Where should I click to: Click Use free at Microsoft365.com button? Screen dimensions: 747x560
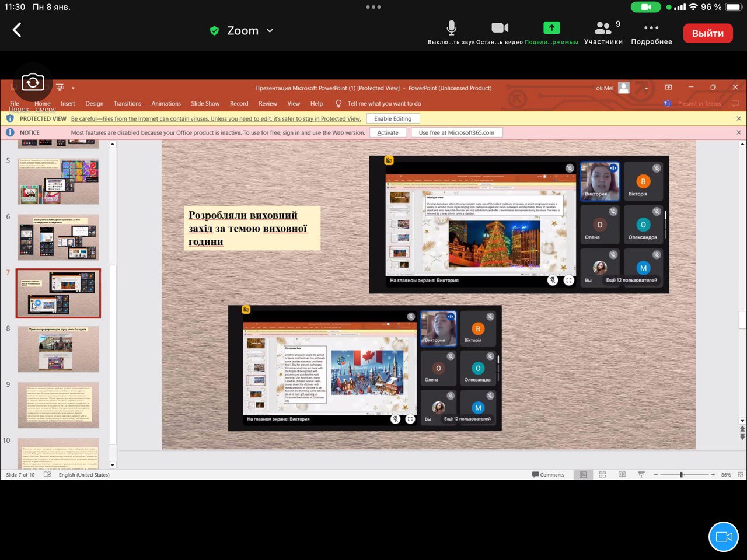pos(456,133)
